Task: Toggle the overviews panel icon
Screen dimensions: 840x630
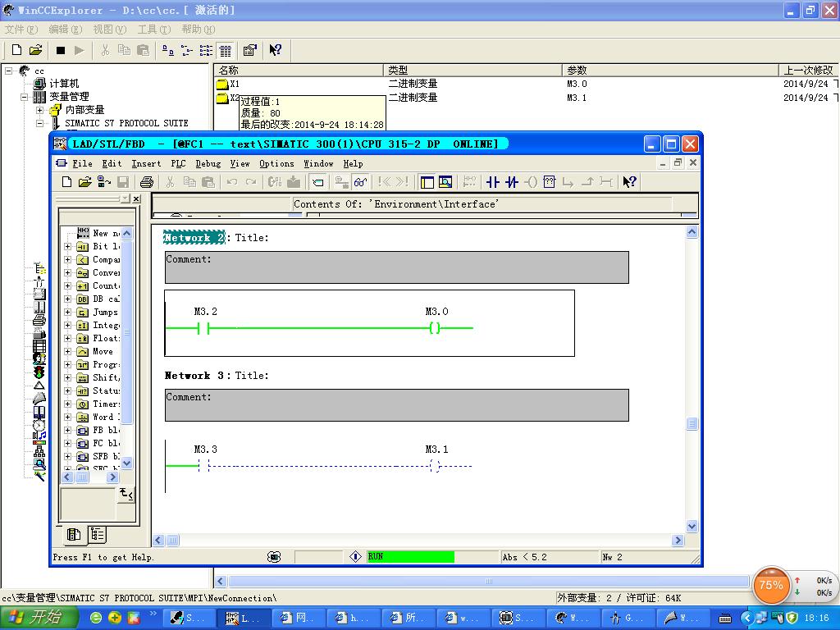Action: pyautogui.click(x=427, y=182)
